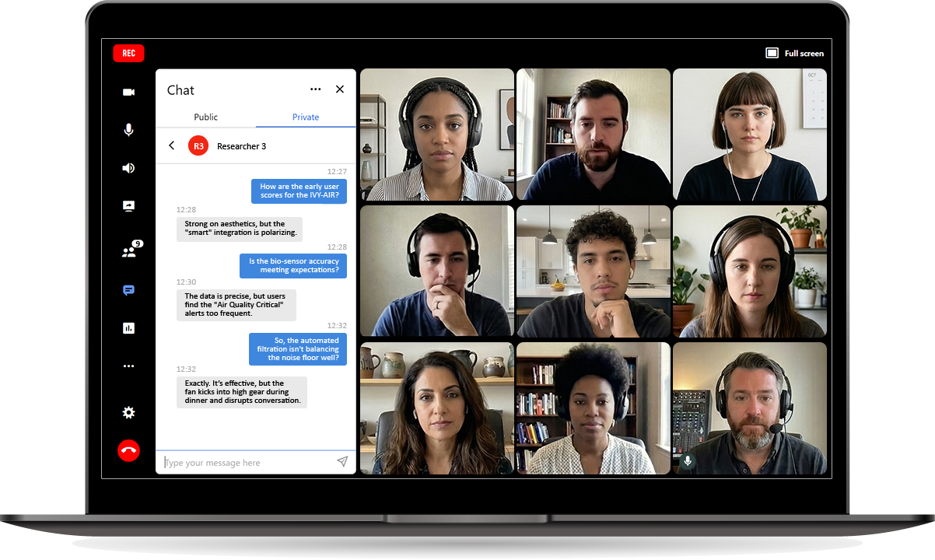Go back using arrow beside Researcher 3
The image size is (935, 560).
coord(172,145)
